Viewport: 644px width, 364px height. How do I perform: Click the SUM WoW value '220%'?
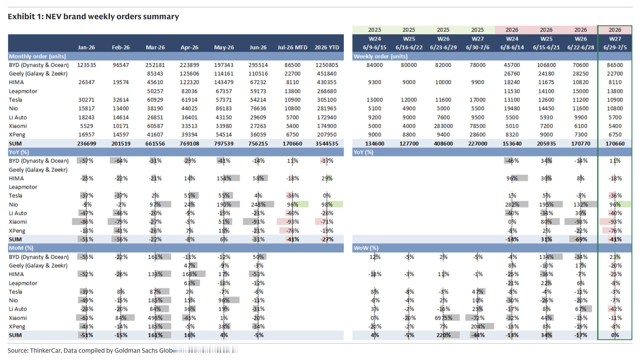click(443, 335)
